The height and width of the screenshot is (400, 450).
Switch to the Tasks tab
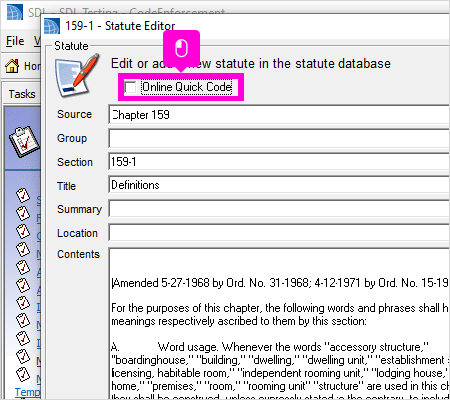(22, 94)
